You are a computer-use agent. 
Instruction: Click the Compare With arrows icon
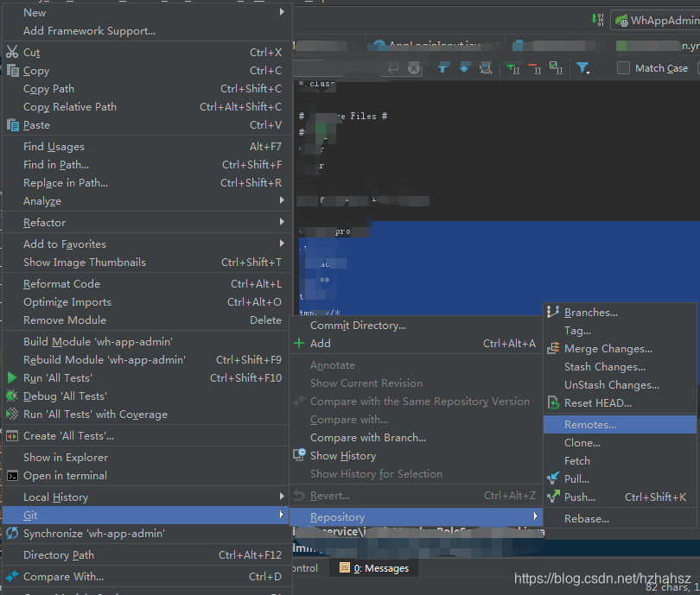click(x=12, y=576)
